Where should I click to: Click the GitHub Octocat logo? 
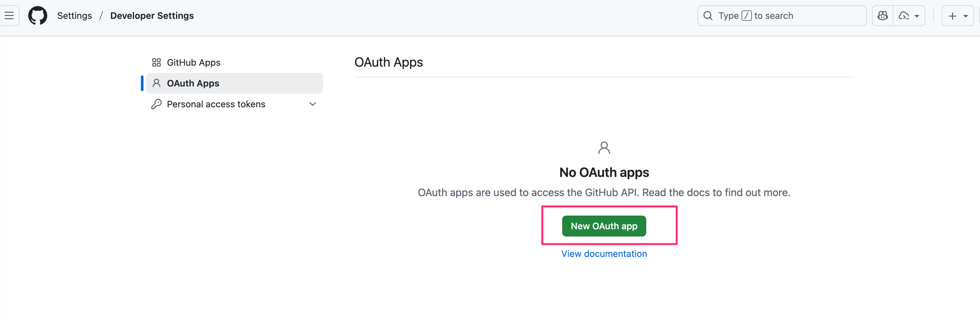(x=38, y=16)
